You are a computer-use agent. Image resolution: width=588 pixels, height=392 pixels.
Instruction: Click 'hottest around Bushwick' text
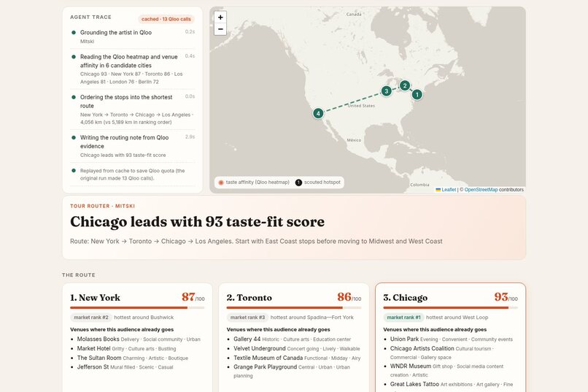click(x=144, y=318)
